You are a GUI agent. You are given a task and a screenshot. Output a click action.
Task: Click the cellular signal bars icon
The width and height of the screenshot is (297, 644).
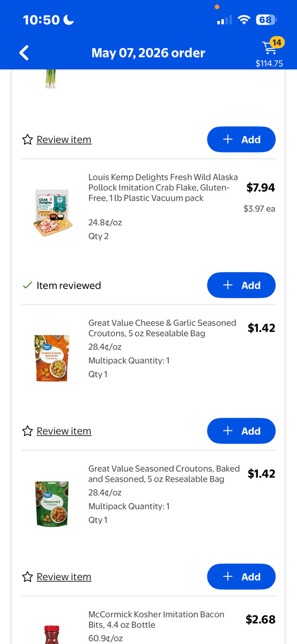[225, 20]
